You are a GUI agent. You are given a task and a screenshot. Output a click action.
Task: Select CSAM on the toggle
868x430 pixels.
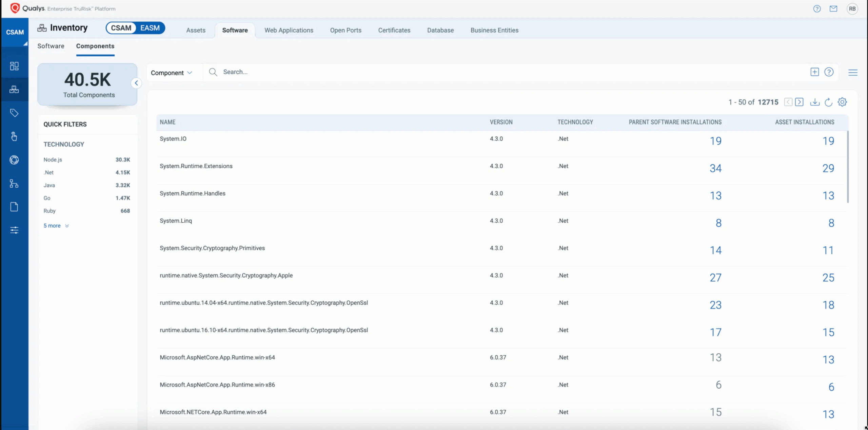(121, 28)
